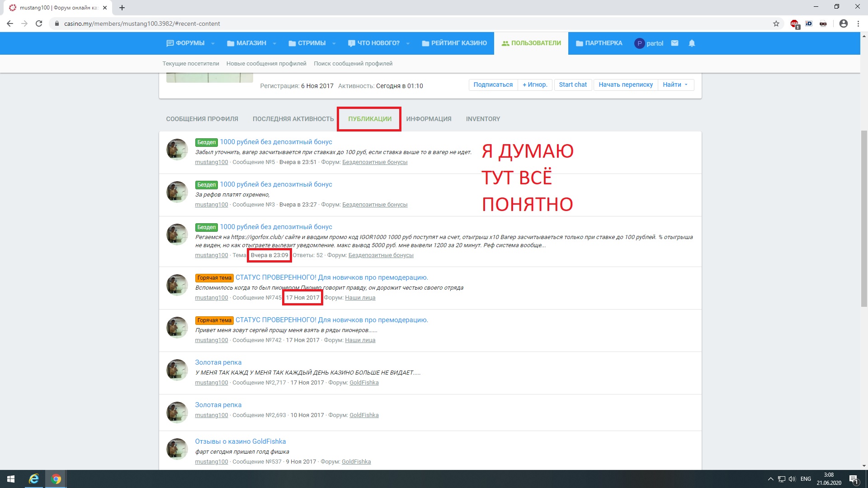868x488 pixels.
Task: Open the Золотая репка thread link
Action: click(218, 362)
